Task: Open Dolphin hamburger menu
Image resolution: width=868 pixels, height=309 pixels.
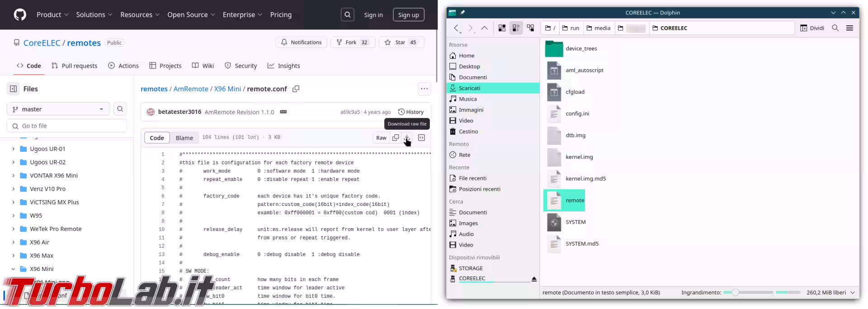Action: (x=849, y=28)
